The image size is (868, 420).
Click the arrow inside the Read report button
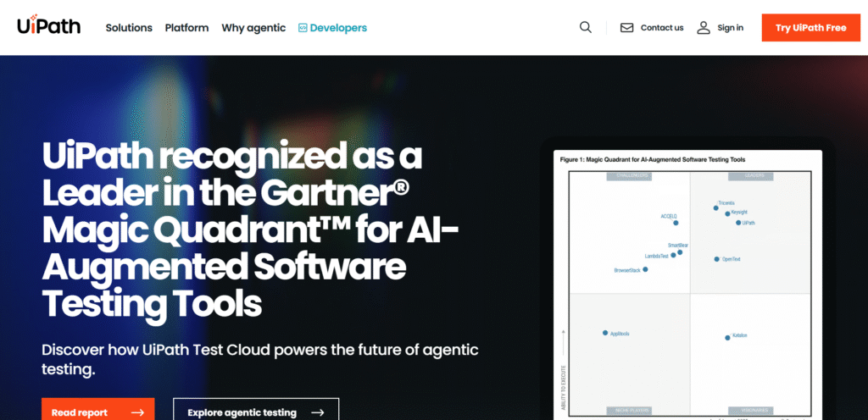pyautogui.click(x=137, y=413)
